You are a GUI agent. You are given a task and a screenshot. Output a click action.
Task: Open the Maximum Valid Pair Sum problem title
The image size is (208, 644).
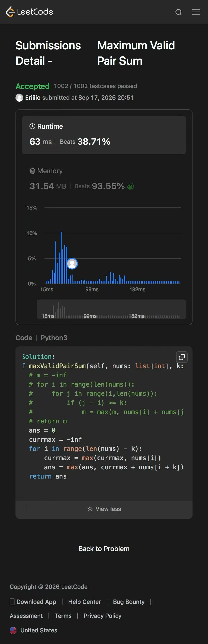136,53
